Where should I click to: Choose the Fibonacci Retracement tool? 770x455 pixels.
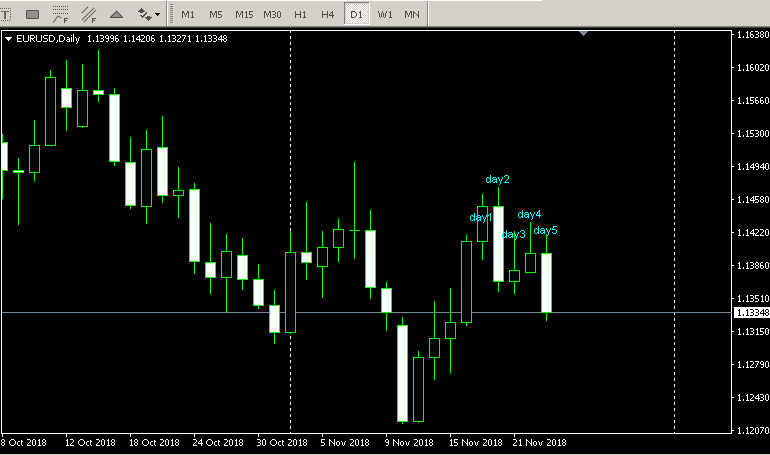coord(60,15)
